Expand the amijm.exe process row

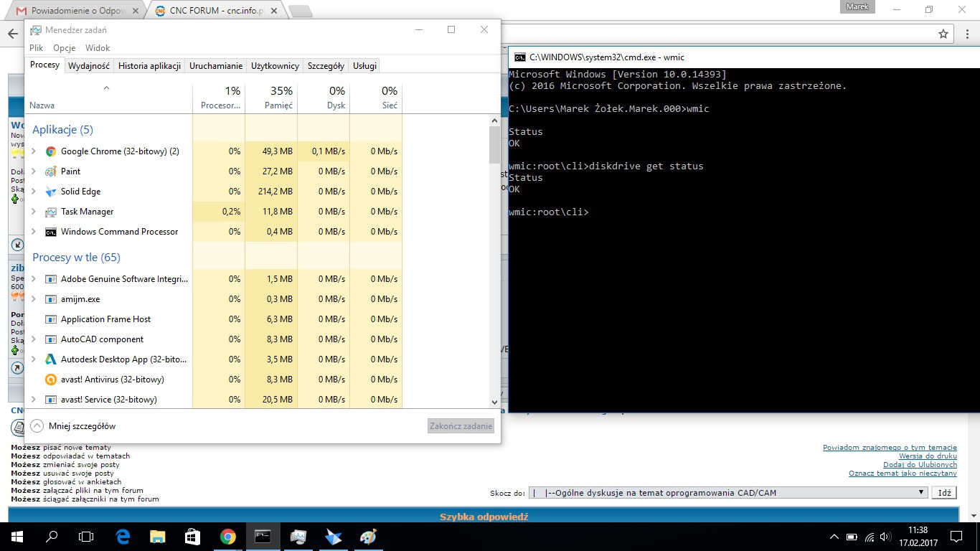tap(34, 299)
